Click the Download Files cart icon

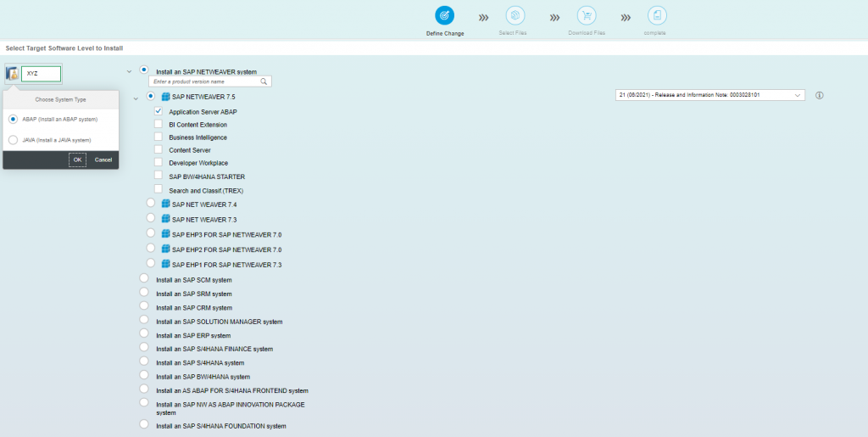point(587,15)
